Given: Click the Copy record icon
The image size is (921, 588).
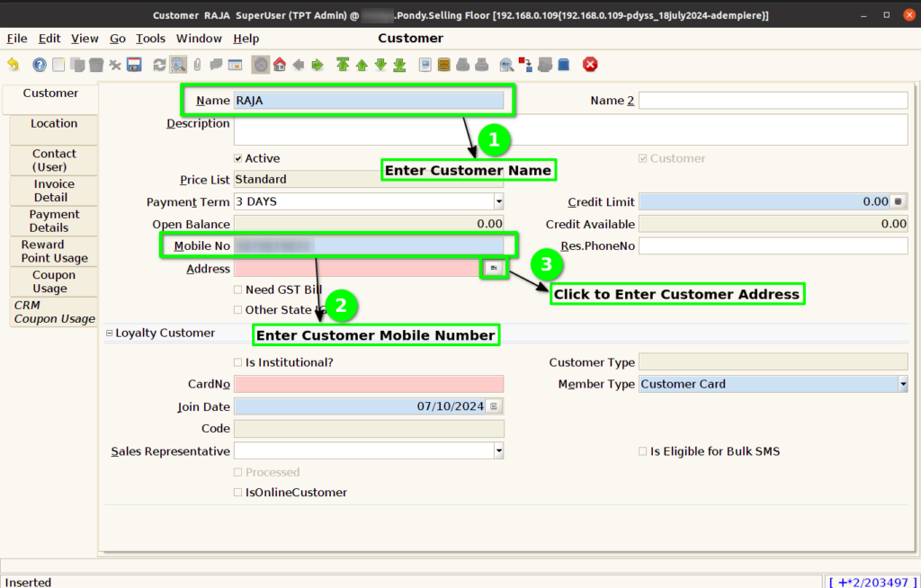Looking at the screenshot, I should (x=77, y=65).
